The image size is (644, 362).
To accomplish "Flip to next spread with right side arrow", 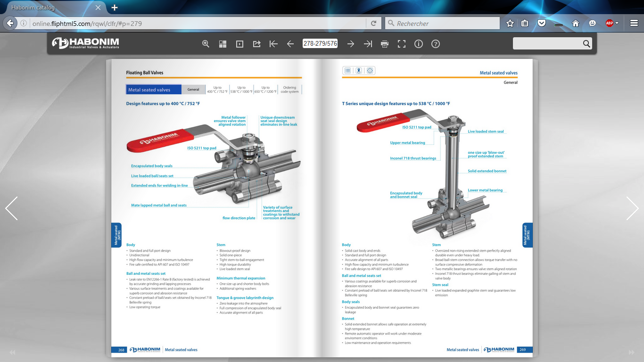I will click(x=632, y=208).
